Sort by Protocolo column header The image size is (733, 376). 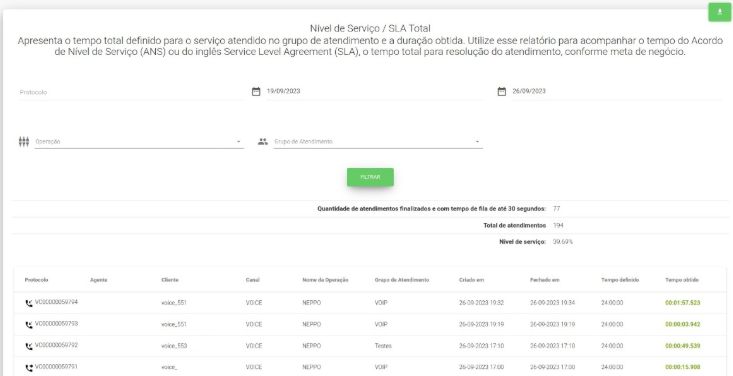tap(36, 280)
